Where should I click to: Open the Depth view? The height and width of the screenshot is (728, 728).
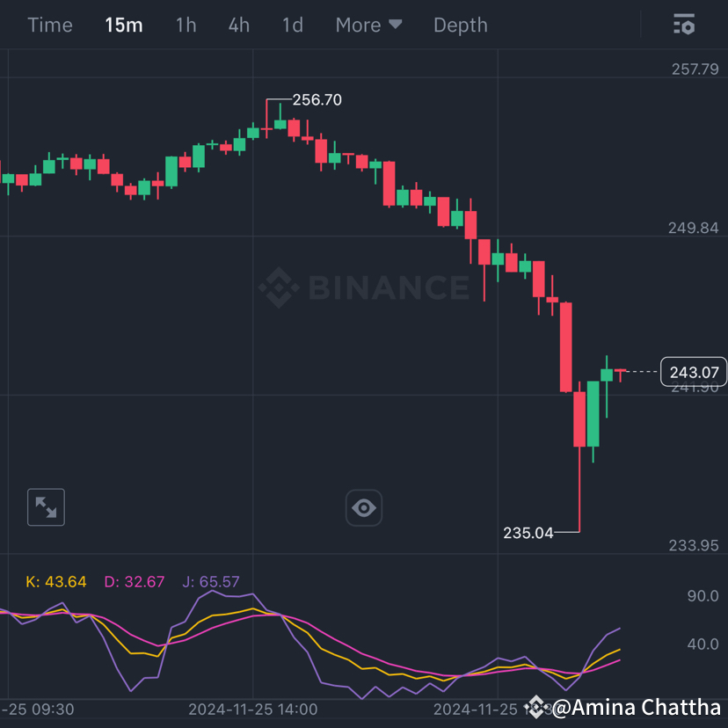point(460,25)
